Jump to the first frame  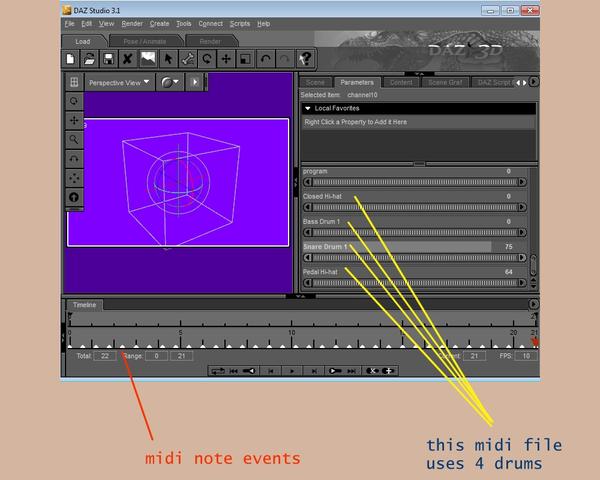[233, 371]
